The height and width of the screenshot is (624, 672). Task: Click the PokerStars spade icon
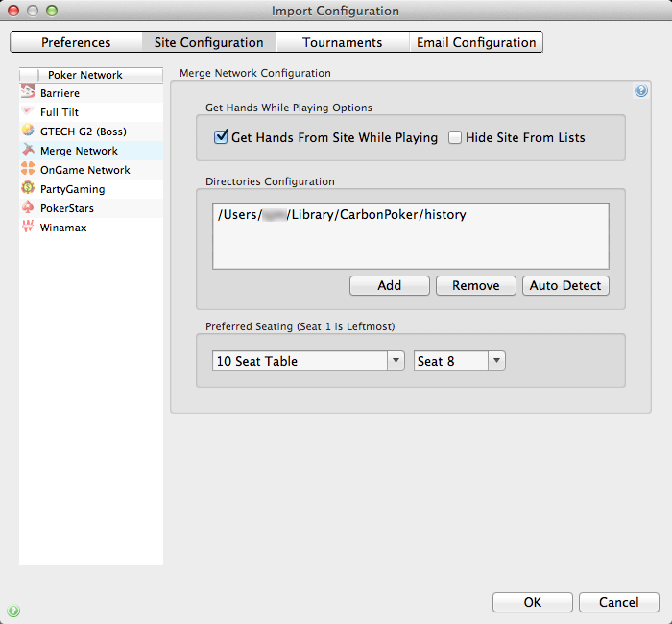click(28, 207)
